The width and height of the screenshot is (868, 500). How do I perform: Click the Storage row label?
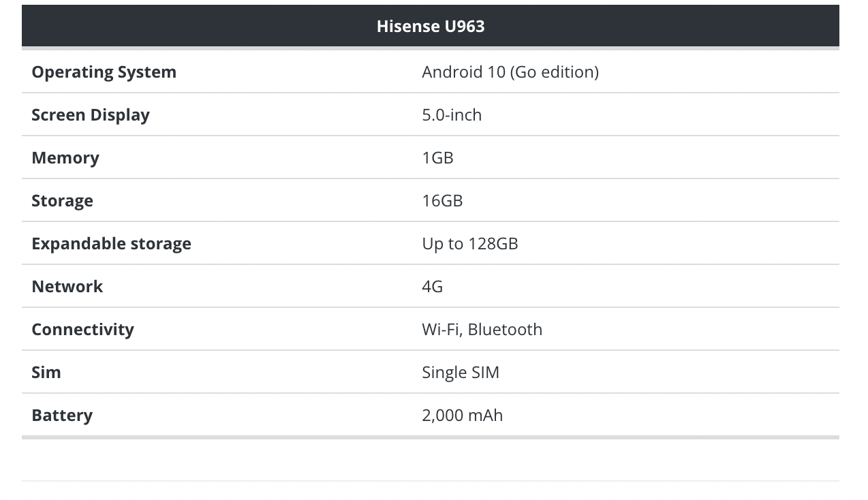pos(62,201)
